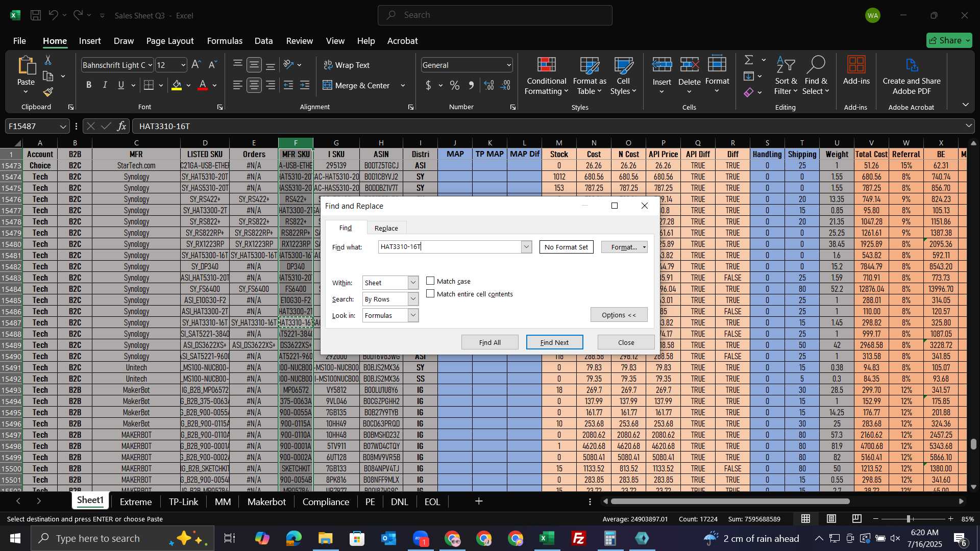Click the Excel icon on the taskbar
980x551 pixels.
[547, 538]
